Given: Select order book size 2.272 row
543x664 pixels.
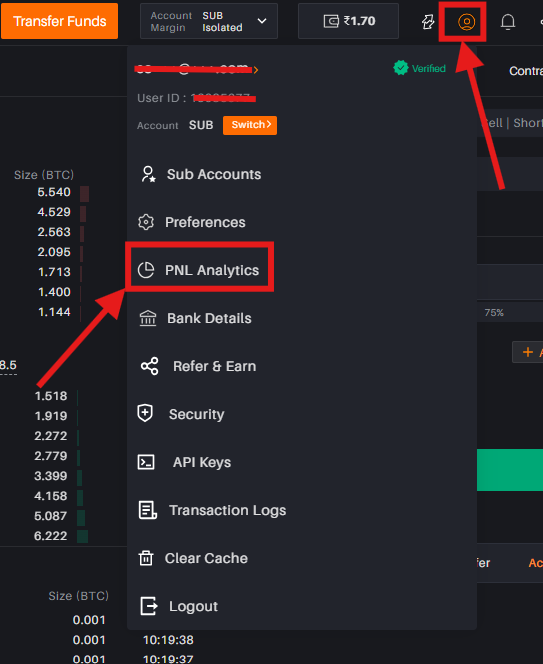Looking at the screenshot, I should pos(51,436).
